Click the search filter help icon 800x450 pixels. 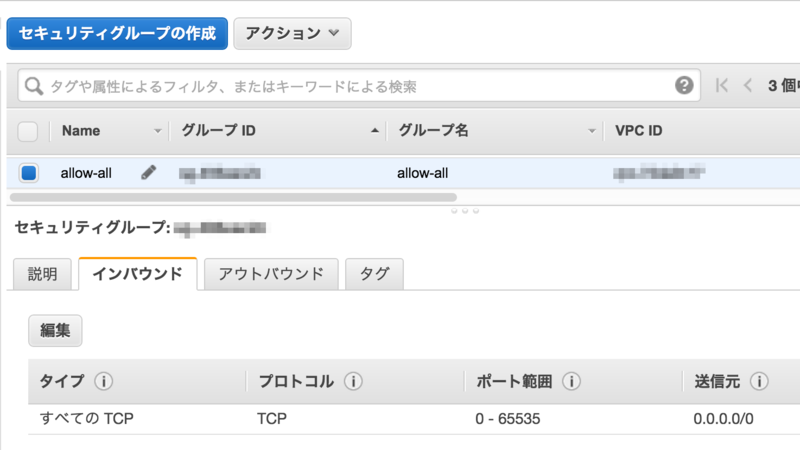tap(684, 86)
